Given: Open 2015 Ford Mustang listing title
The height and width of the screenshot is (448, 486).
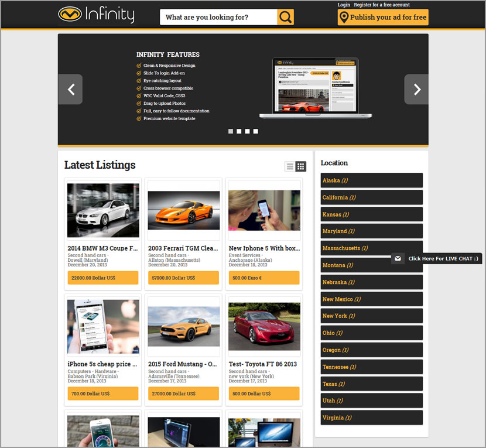Looking at the screenshot, I should point(183,364).
